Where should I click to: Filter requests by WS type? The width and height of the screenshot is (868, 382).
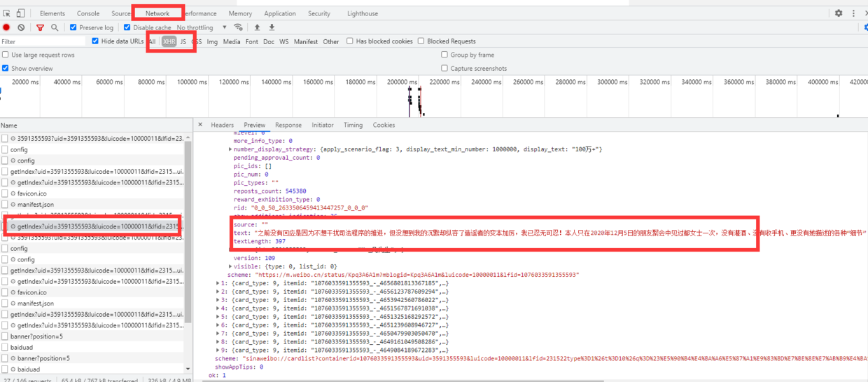click(x=284, y=42)
